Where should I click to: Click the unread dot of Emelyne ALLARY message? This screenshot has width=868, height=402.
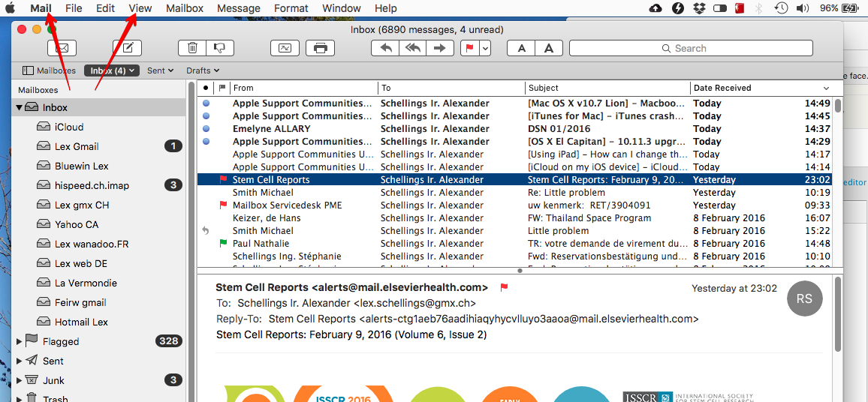(206, 128)
